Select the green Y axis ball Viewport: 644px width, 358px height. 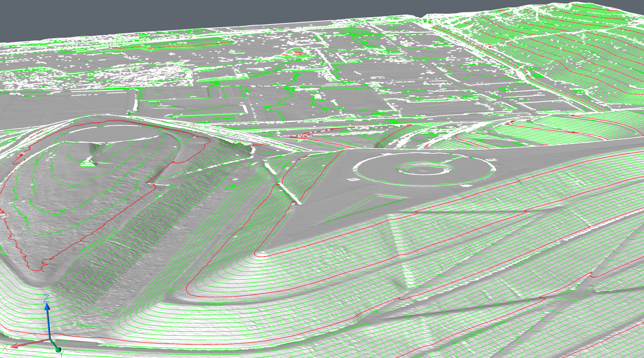[58, 349]
